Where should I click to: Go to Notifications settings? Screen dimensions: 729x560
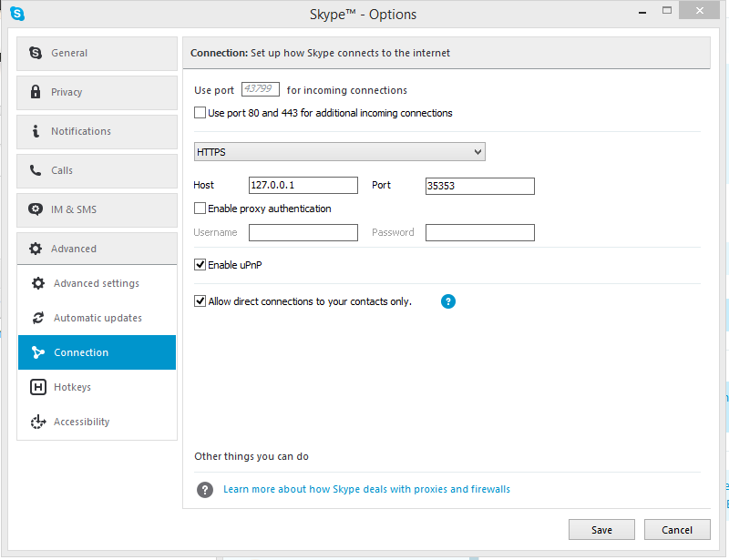[98, 131]
